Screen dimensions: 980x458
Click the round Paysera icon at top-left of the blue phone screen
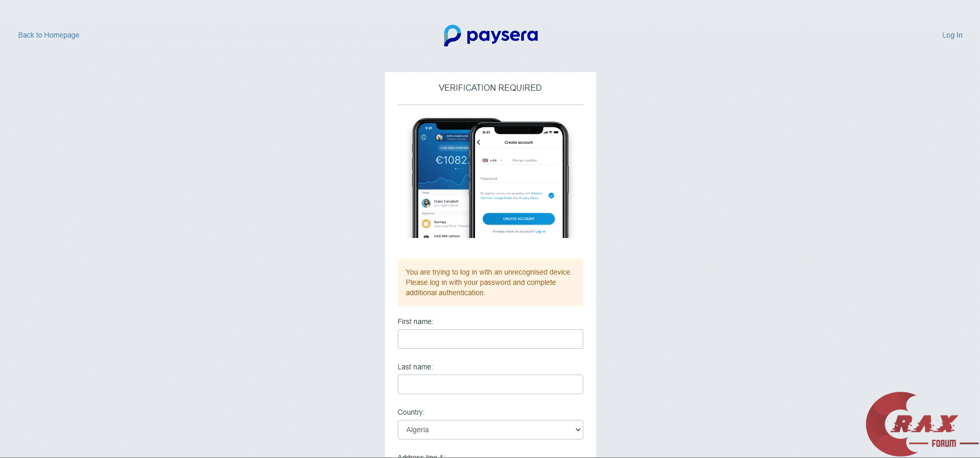[x=424, y=138]
